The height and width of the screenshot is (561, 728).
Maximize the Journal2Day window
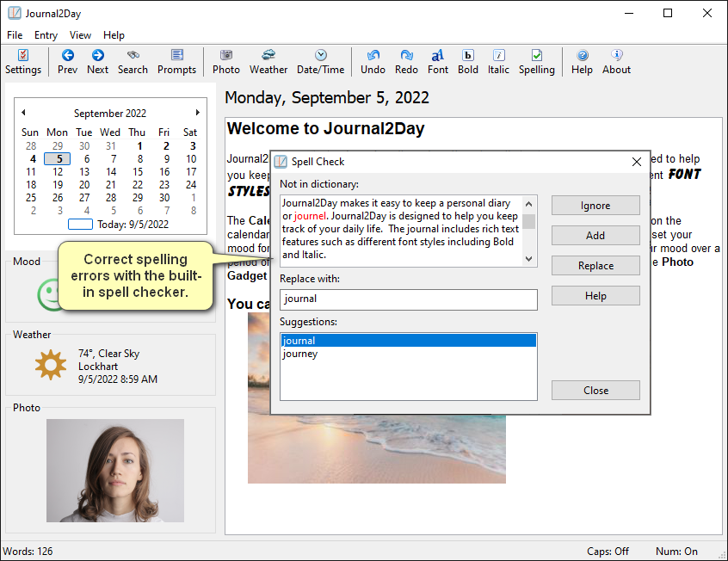tap(668, 13)
